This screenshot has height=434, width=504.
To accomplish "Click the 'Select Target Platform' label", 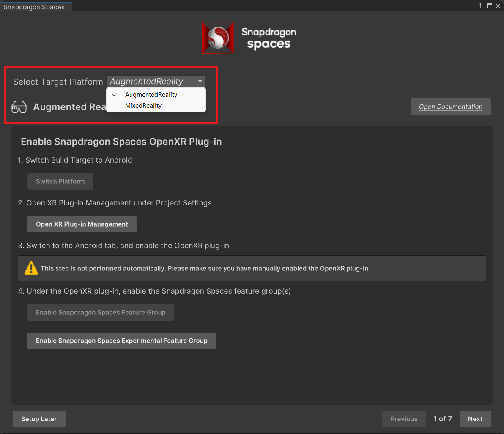I will (x=58, y=82).
